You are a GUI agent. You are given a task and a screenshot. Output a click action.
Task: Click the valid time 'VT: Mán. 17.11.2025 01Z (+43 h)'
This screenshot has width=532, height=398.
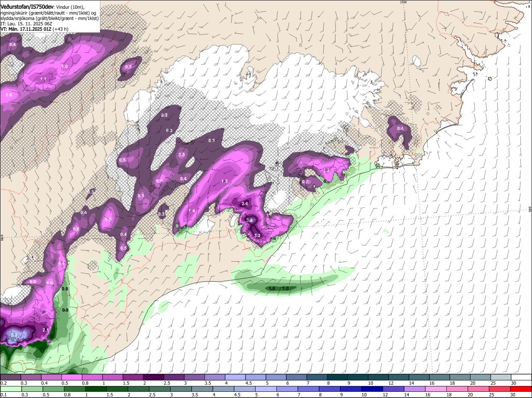[x=34, y=29]
